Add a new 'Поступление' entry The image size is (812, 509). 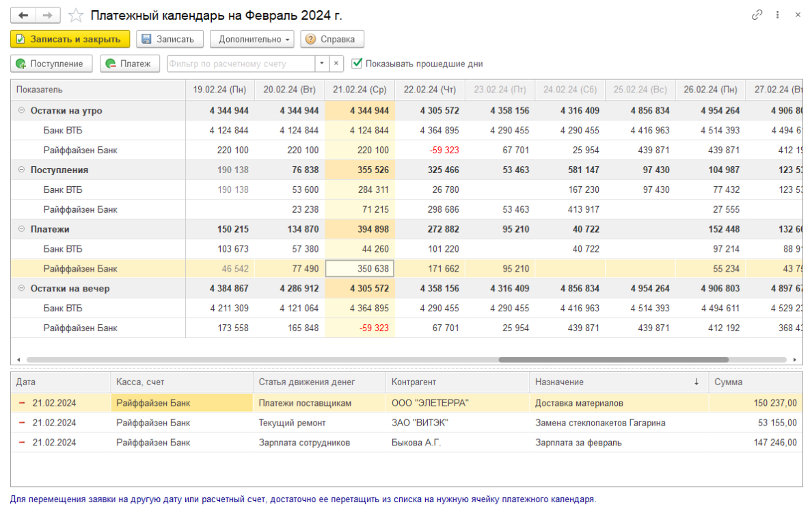[x=52, y=64]
